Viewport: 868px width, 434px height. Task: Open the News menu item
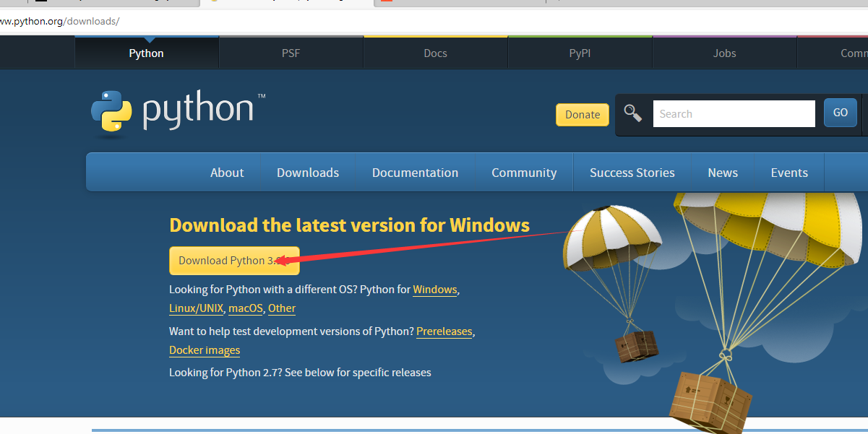[723, 173]
